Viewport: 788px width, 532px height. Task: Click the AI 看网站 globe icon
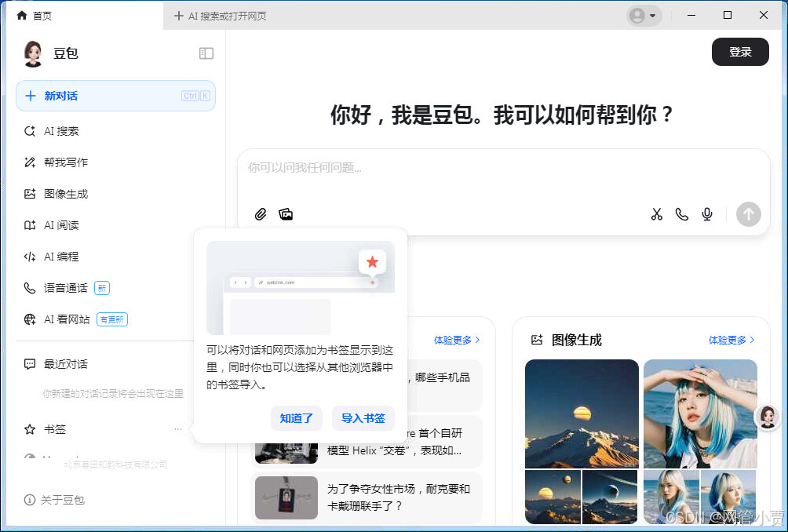pyautogui.click(x=30, y=319)
